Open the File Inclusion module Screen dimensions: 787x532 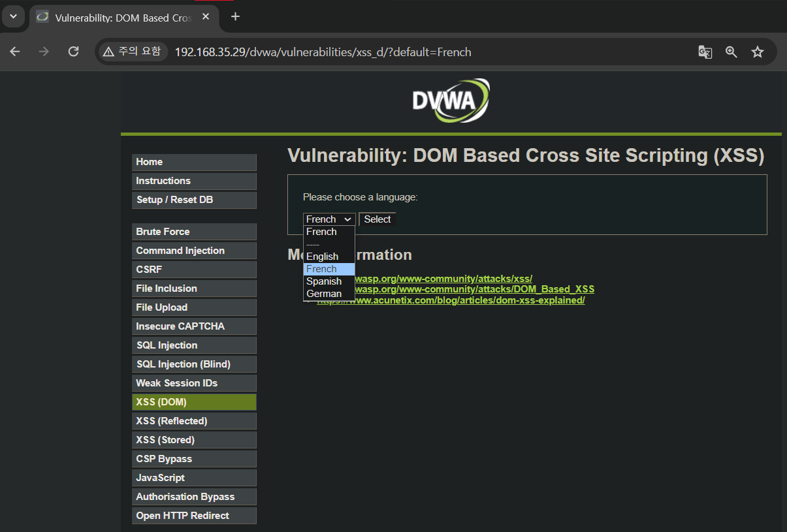pyautogui.click(x=194, y=289)
